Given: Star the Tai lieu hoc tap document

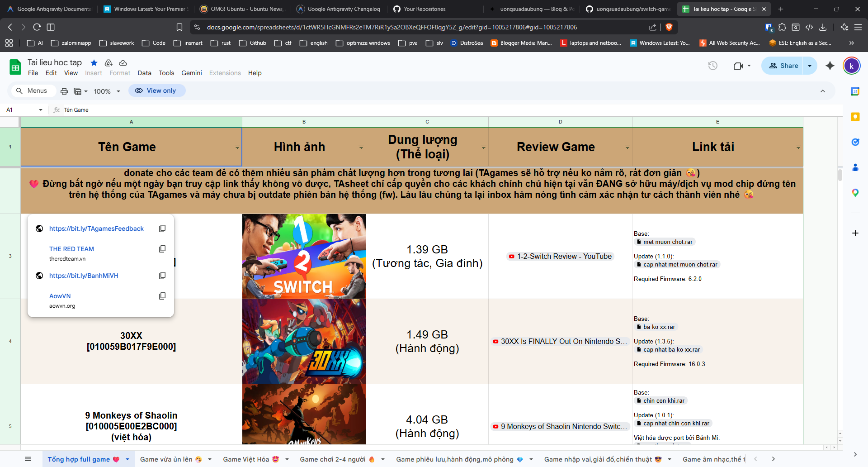Looking at the screenshot, I should (94, 63).
